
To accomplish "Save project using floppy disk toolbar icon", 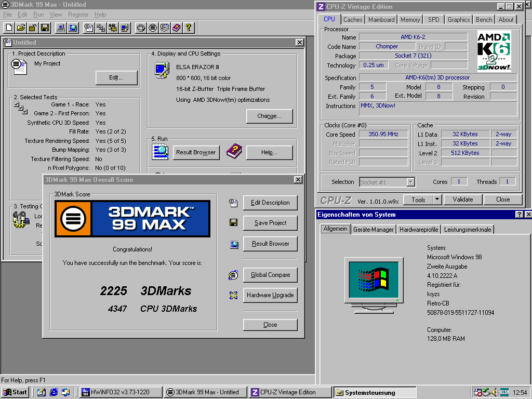I will 45,28.
